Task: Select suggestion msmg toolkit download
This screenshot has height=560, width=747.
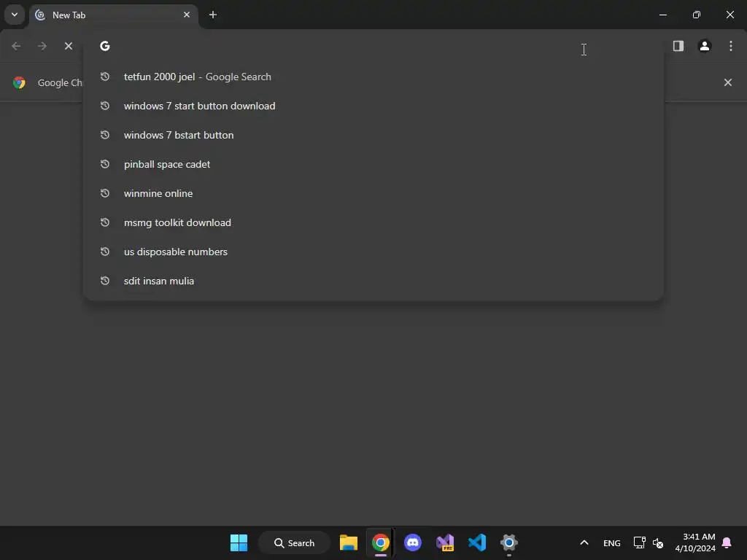Action: click(373, 222)
